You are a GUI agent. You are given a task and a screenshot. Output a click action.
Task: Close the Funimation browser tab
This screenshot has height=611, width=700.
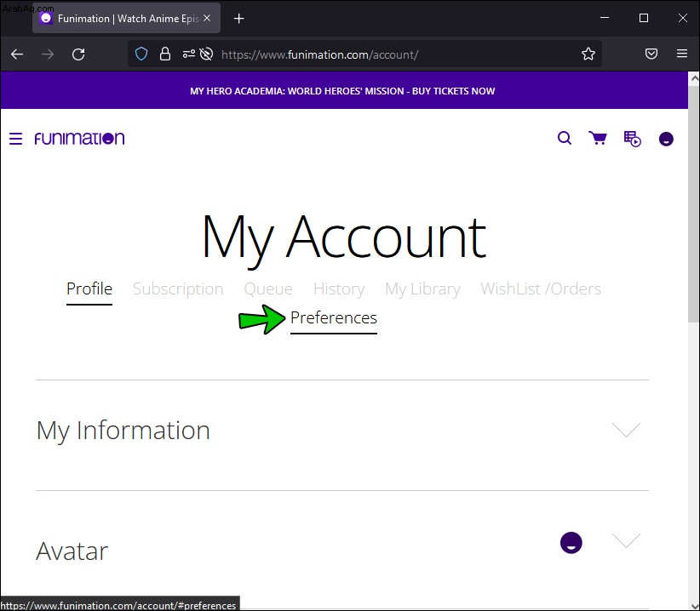tap(207, 18)
